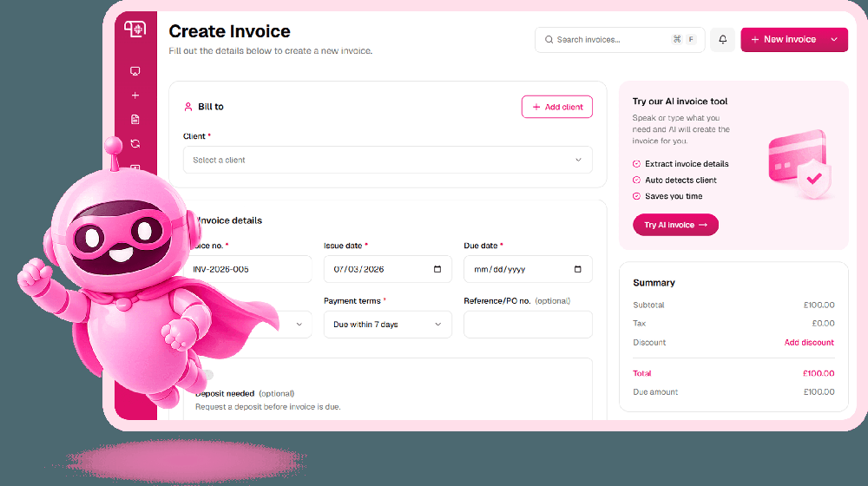Click Try AI invoice button
This screenshot has width=868, height=486.
[x=675, y=225]
